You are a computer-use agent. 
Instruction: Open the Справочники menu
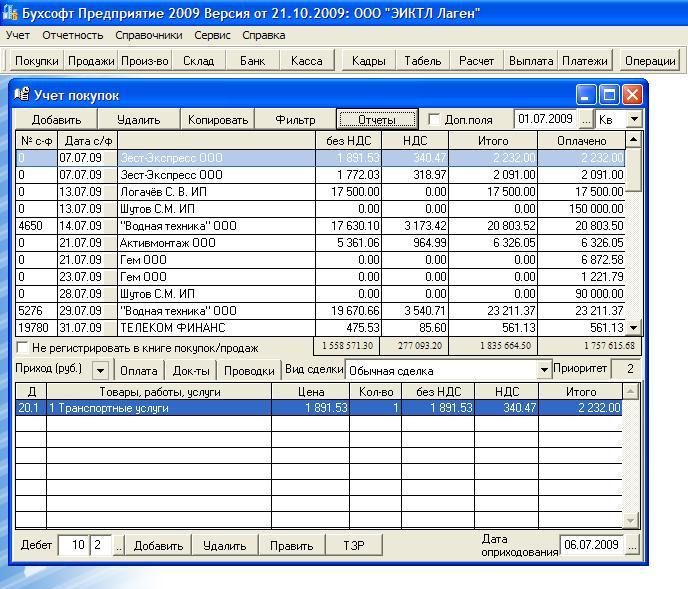tap(148, 35)
